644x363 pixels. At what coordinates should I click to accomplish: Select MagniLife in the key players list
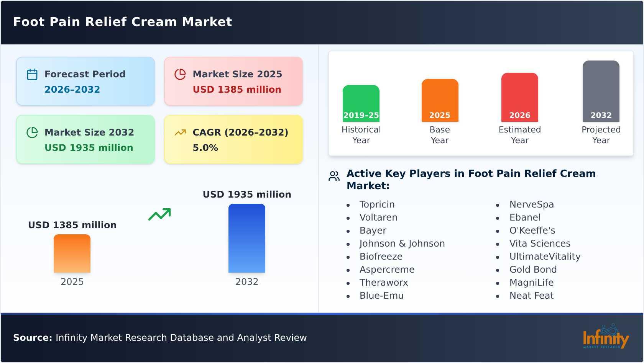point(531,283)
